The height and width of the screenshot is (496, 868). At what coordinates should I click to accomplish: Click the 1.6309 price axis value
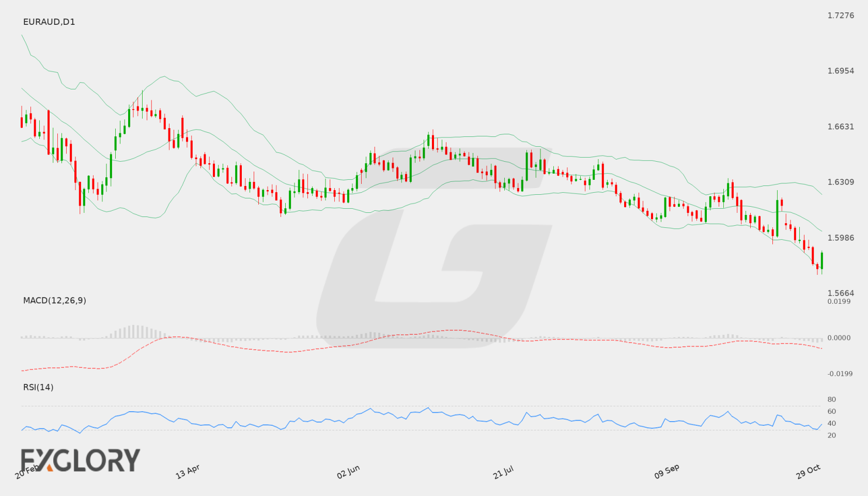841,182
